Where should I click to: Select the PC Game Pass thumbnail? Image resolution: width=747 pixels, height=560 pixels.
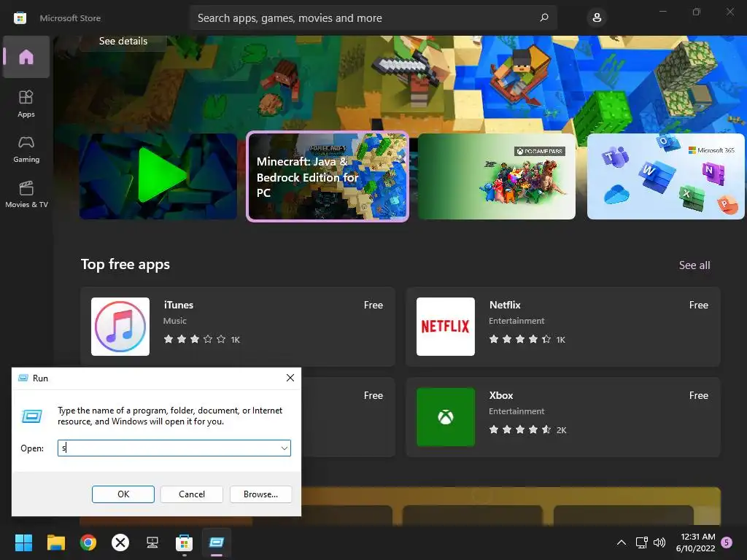click(496, 176)
